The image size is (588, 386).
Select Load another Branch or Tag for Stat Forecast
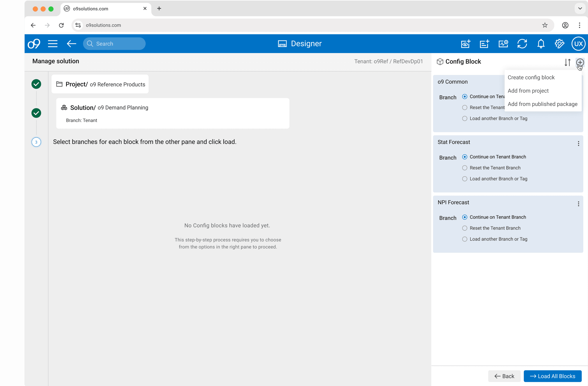pyautogui.click(x=465, y=179)
